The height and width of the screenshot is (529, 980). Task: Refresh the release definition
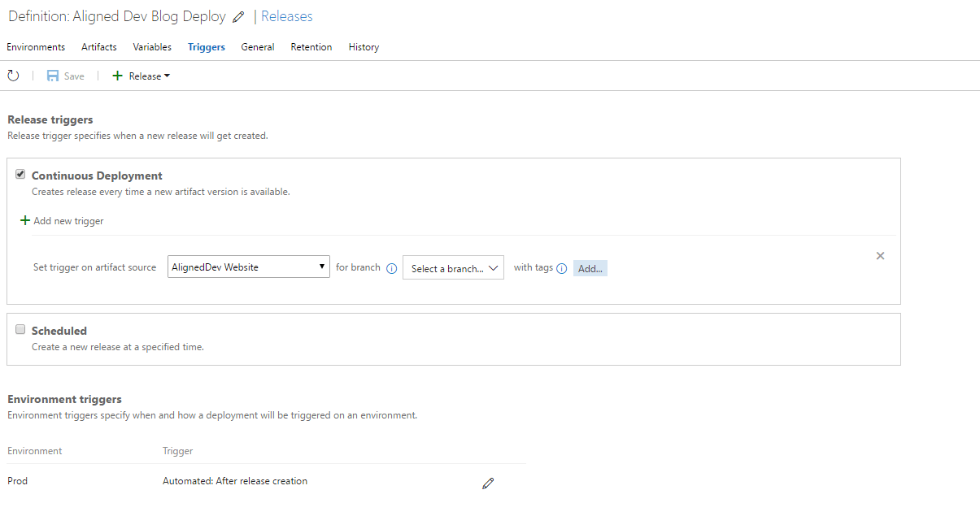click(x=13, y=75)
